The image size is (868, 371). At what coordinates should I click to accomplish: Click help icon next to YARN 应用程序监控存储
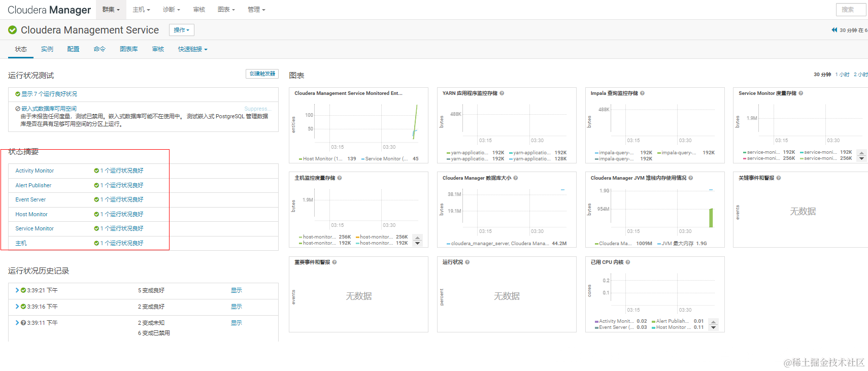(x=502, y=93)
